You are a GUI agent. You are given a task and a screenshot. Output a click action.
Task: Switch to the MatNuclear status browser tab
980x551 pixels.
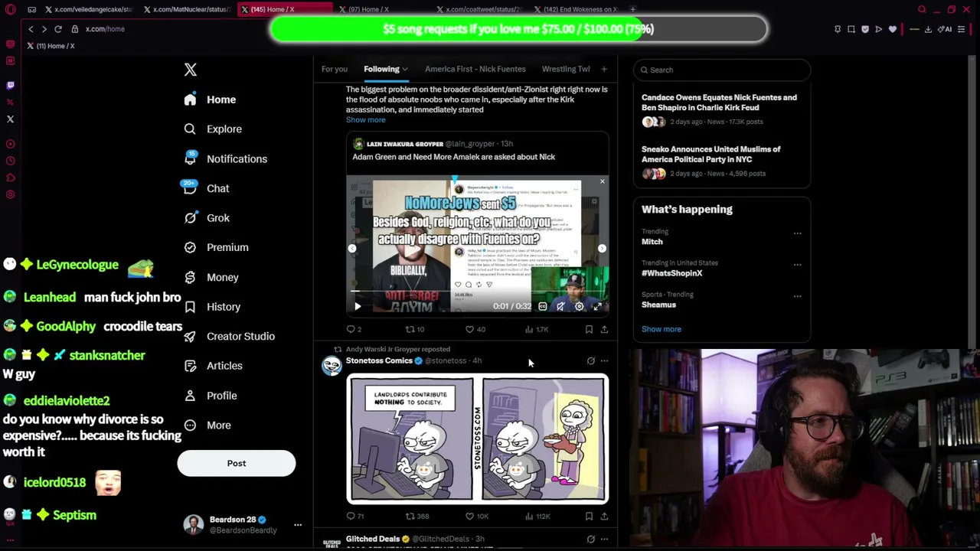pos(186,9)
